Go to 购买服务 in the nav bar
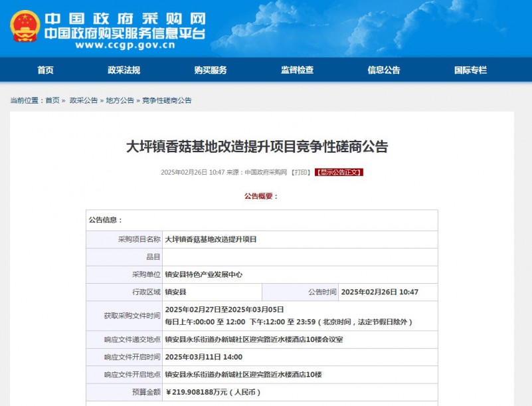Image resolution: width=532 pixels, height=406 pixels. (x=211, y=70)
